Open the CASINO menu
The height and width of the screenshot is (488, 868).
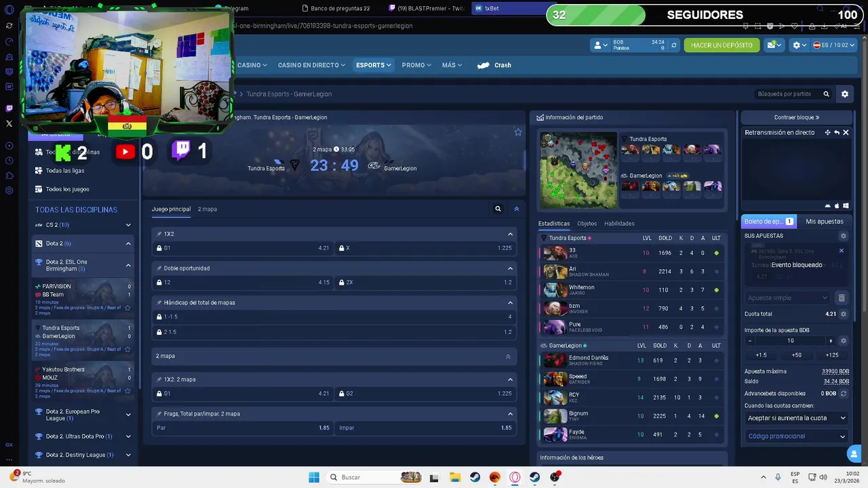coord(252,65)
